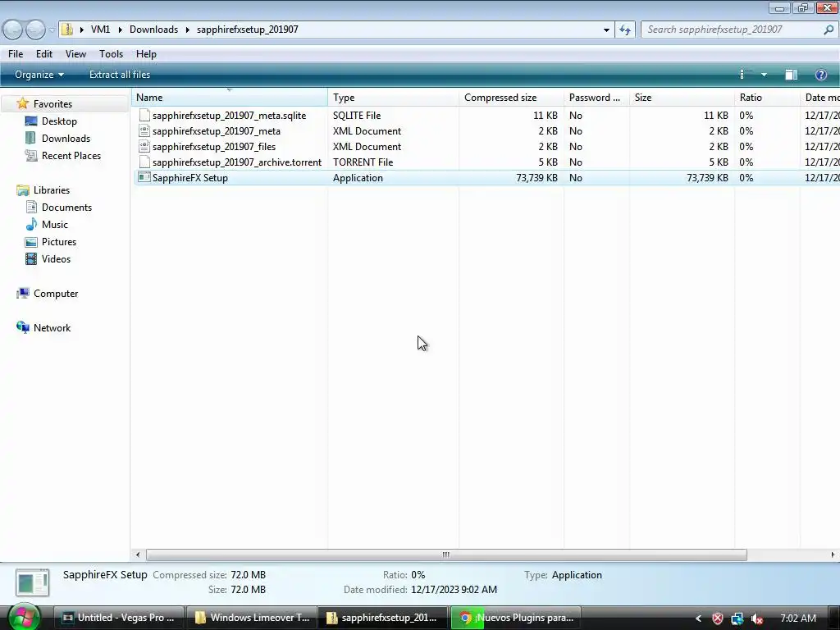This screenshot has width=840, height=630.
Task: Click the archive.torrent file icon
Action: tap(144, 162)
